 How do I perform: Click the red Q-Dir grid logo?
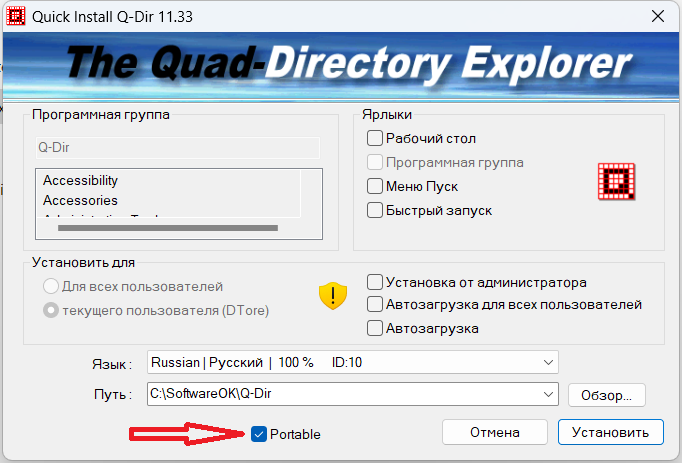click(x=616, y=181)
